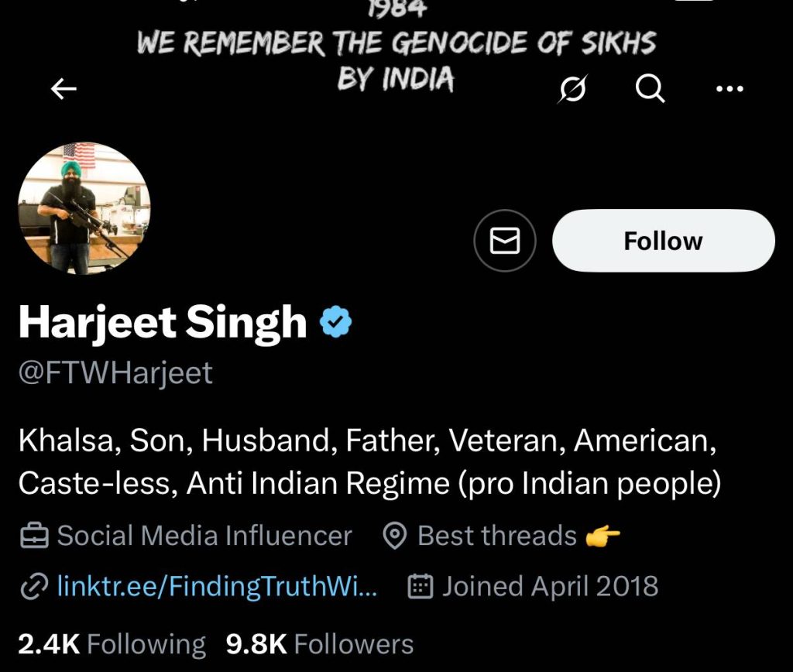793x672 pixels.
Task: Tap the search magnifier icon
Action: coord(650,90)
